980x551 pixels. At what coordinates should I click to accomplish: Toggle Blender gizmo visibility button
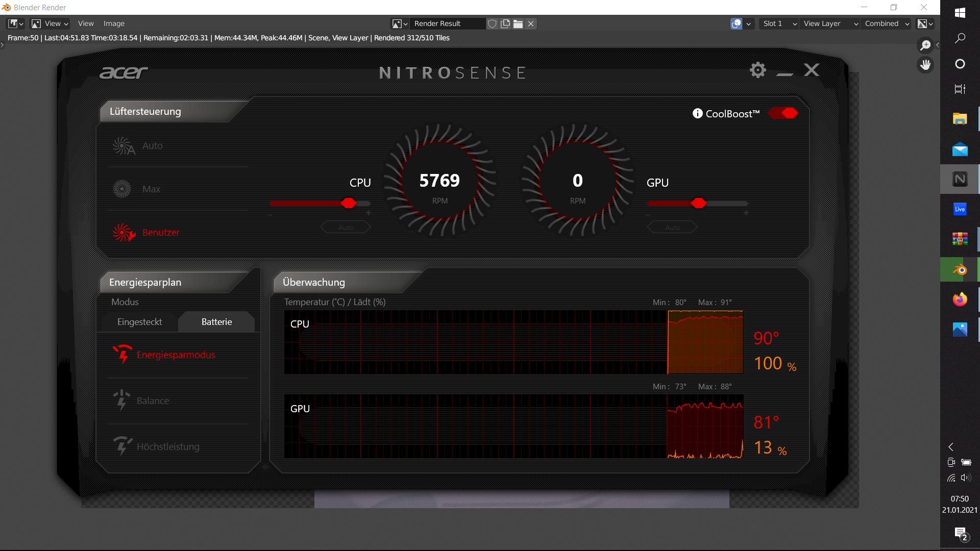point(736,23)
